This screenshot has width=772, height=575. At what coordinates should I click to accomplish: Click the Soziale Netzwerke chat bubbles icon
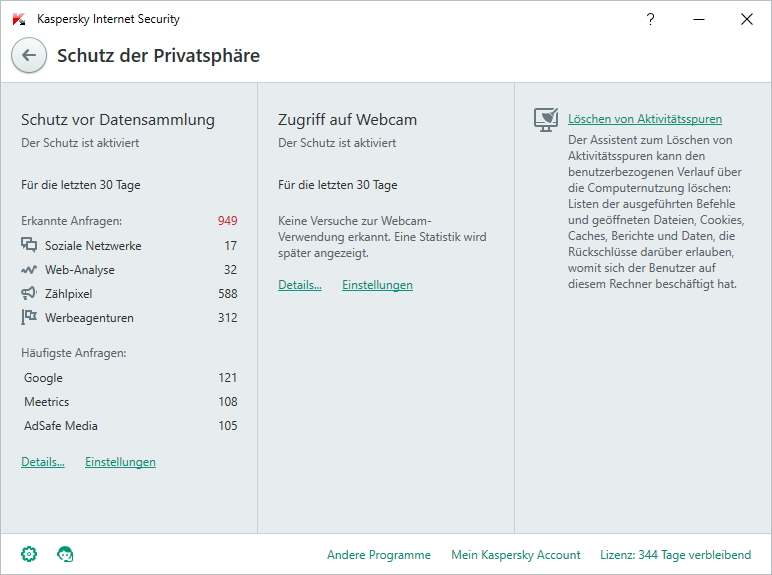pyautogui.click(x=29, y=245)
